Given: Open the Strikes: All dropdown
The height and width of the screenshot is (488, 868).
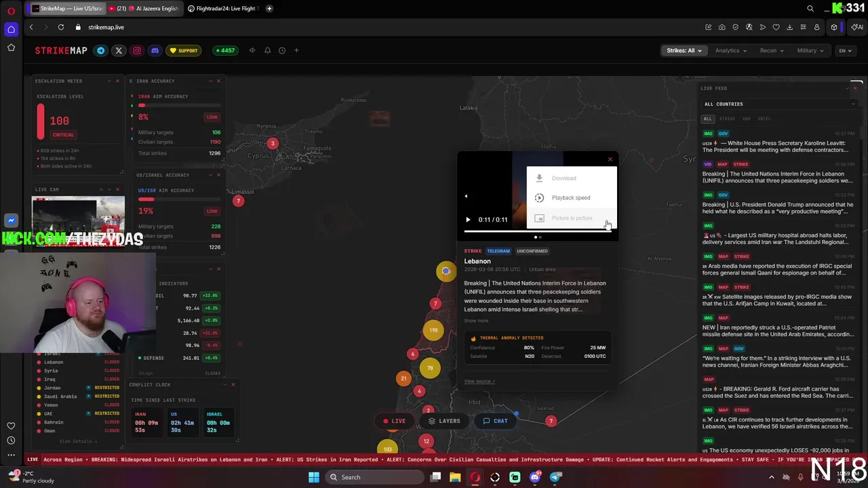Looking at the screenshot, I should 684,50.
